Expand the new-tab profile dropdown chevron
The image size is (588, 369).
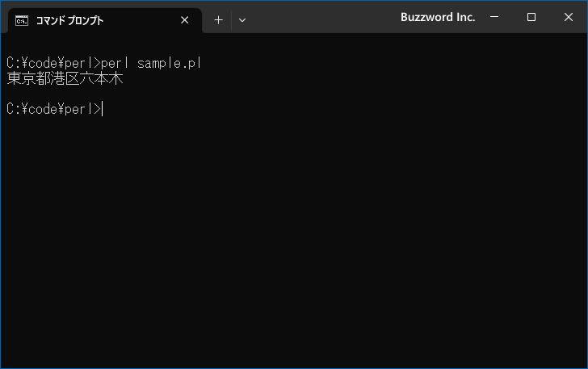pyautogui.click(x=242, y=20)
